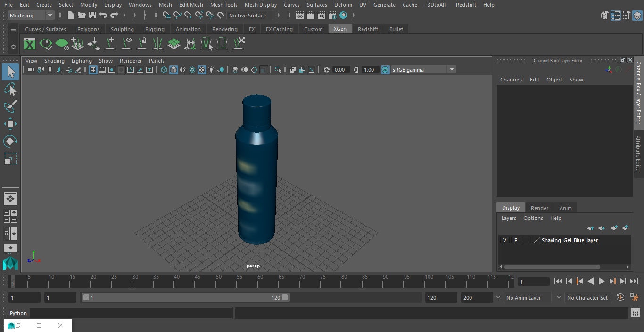Click the range slider start handle
The width and height of the screenshot is (644, 332).
pos(86,298)
